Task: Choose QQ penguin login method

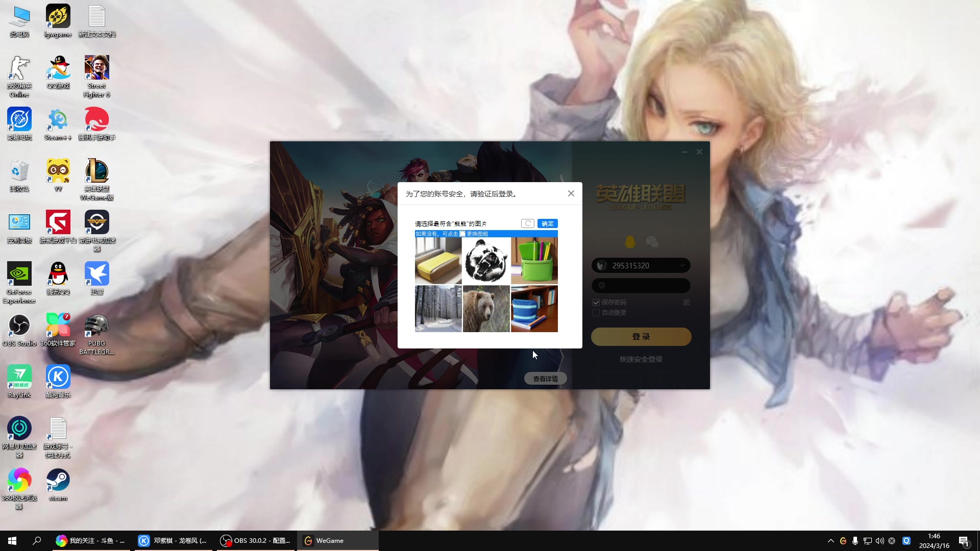Action: (630, 242)
